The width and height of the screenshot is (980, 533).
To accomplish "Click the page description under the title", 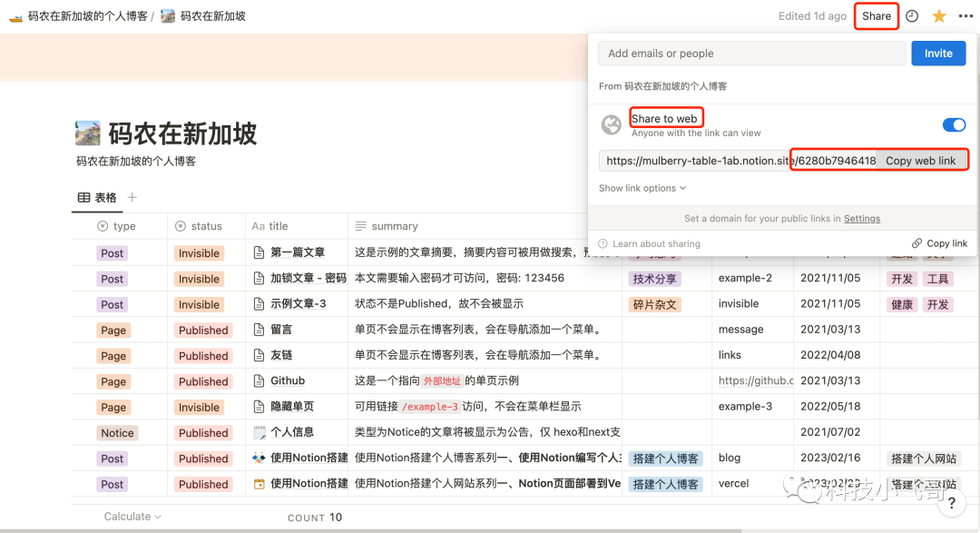I will click(135, 161).
